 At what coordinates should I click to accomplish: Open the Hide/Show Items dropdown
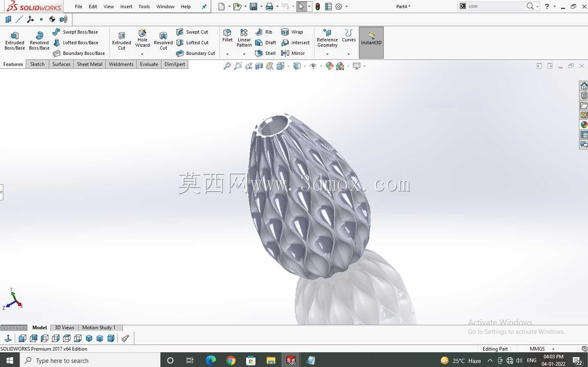(321, 66)
